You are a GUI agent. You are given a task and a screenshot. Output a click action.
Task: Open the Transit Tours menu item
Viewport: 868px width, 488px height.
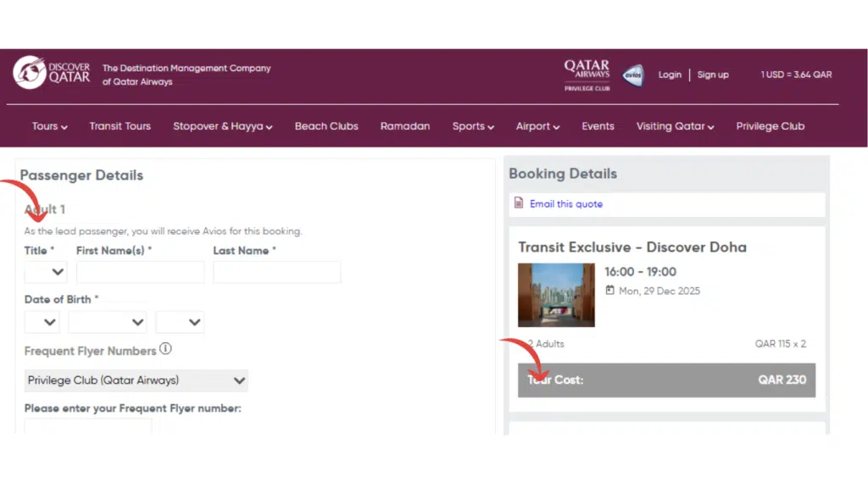coord(120,126)
